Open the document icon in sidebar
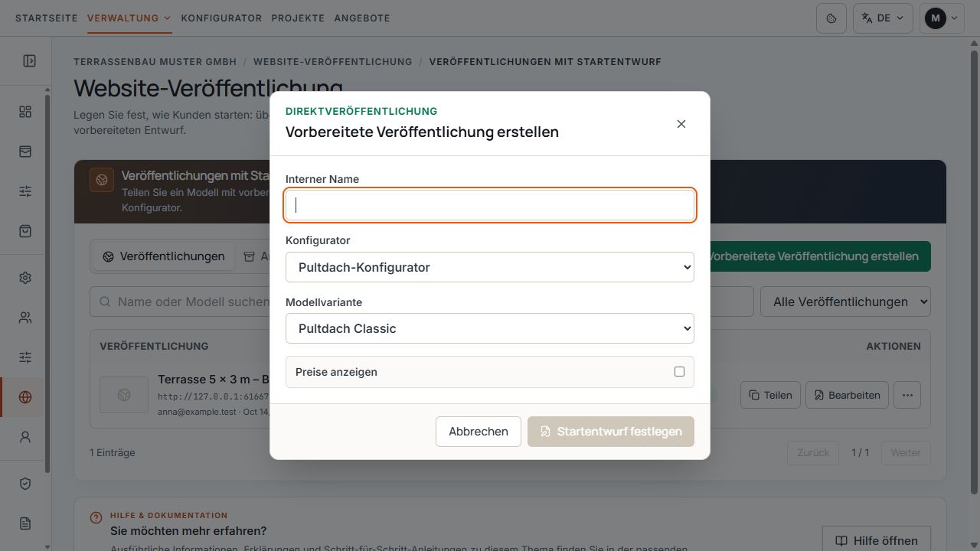Viewport: 980px width, 551px height. click(x=25, y=523)
